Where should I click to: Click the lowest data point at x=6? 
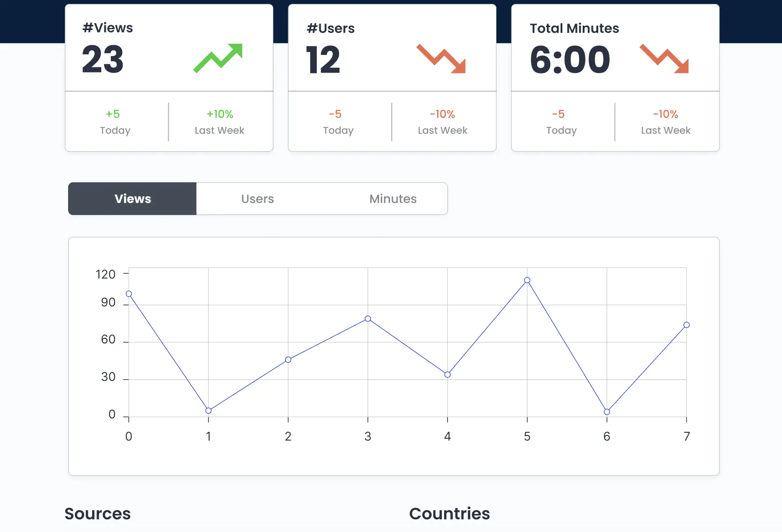click(607, 412)
